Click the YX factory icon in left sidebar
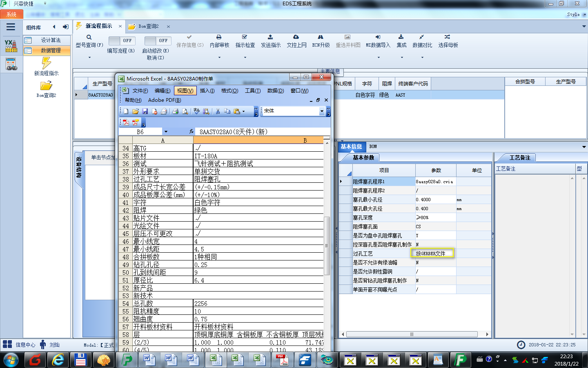The image size is (588, 368). [x=11, y=46]
